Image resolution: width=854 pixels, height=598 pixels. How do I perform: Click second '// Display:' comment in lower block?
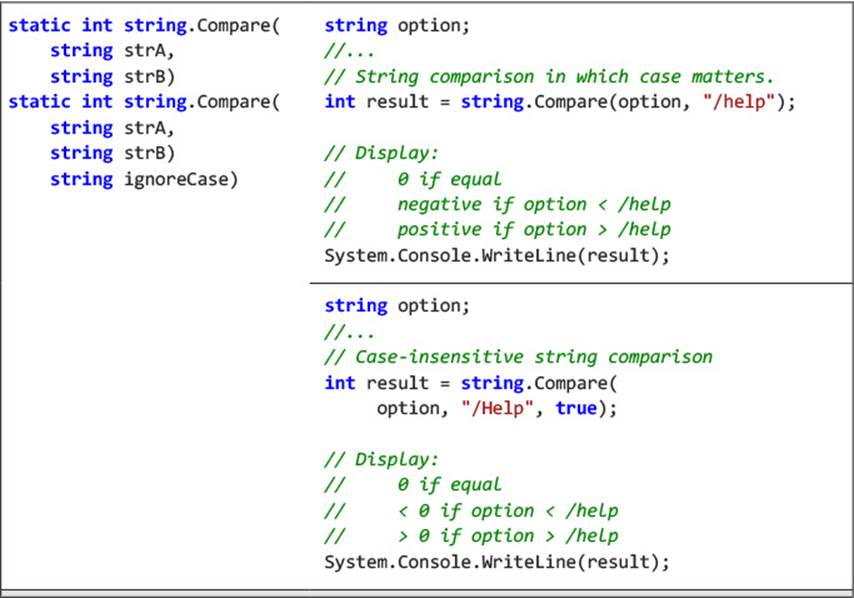pyautogui.click(x=381, y=460)
